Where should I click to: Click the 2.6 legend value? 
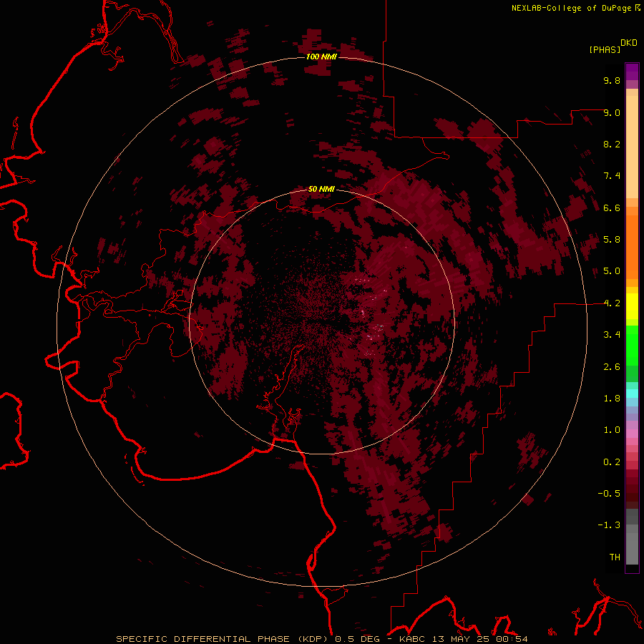point(612,367)
